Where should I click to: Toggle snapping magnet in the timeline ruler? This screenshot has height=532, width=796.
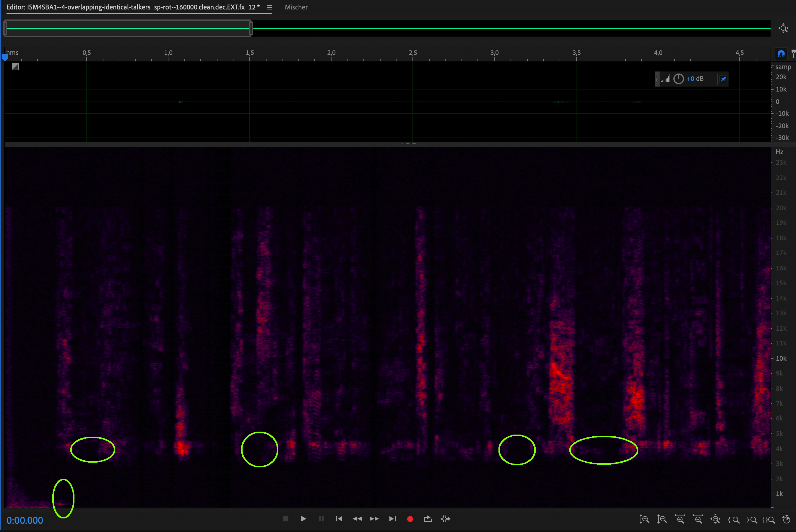point(781,54)
